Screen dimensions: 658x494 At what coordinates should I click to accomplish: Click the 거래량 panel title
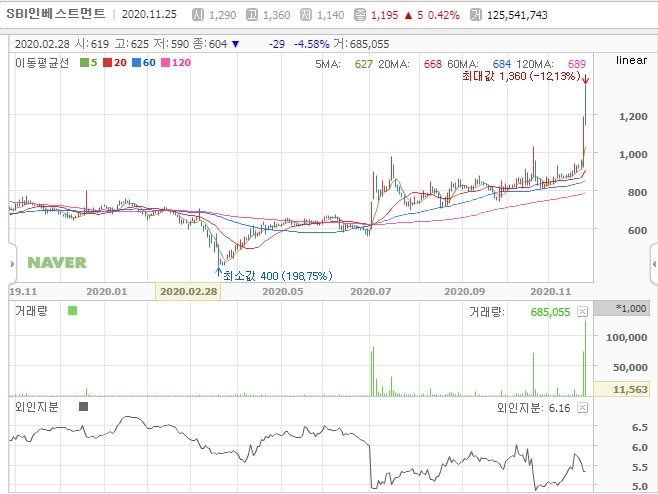tap(31, 311)
